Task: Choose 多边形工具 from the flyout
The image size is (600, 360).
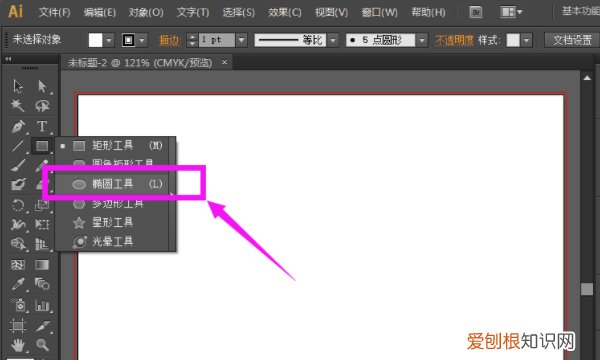Action: pos(112,204)
